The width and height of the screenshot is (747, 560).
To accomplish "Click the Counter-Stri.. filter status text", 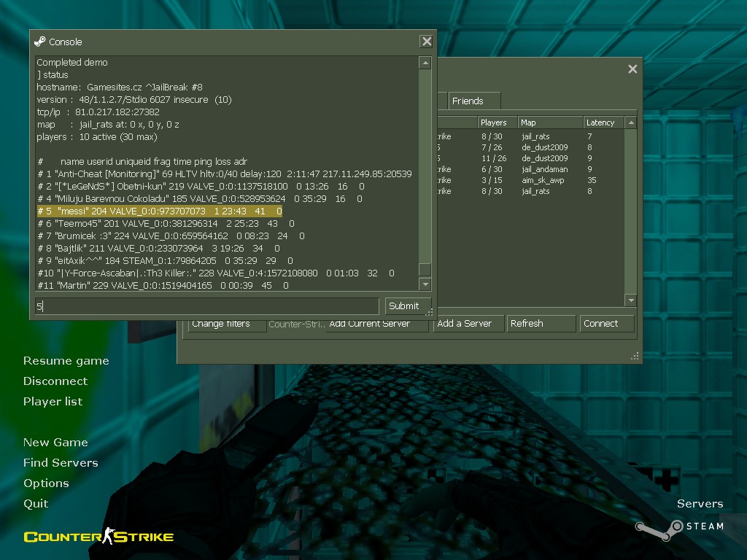I will tap(297, 324).
